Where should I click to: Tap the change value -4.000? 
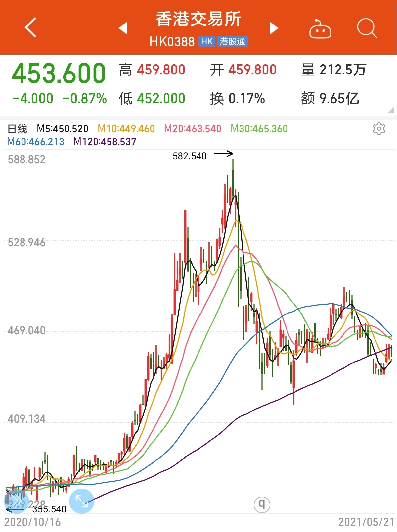coord(33,98)
